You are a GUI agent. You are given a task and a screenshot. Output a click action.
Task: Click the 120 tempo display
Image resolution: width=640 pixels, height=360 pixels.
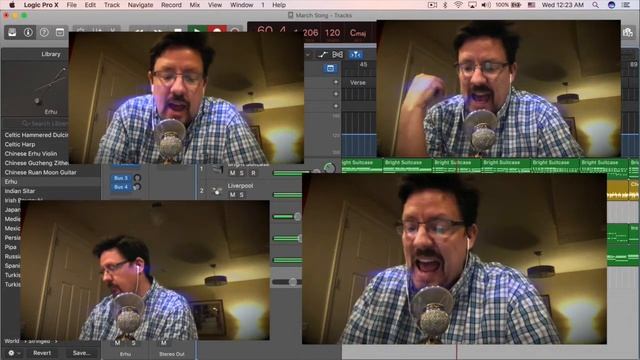click(x=332, y=33)
